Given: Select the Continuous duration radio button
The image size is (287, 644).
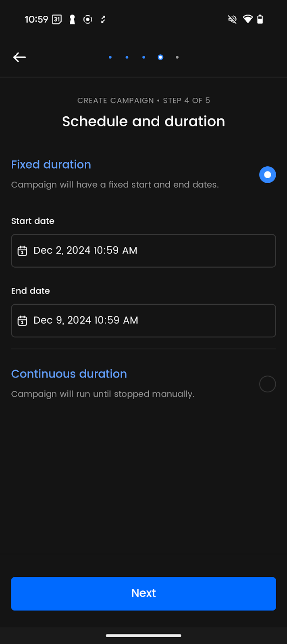Looking at the screenshot, I should click(267, 384).
